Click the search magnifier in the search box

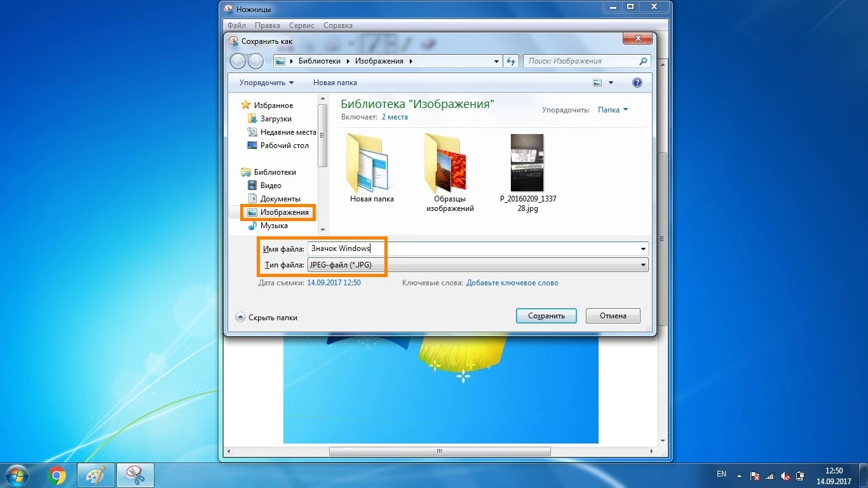(642, 60)
